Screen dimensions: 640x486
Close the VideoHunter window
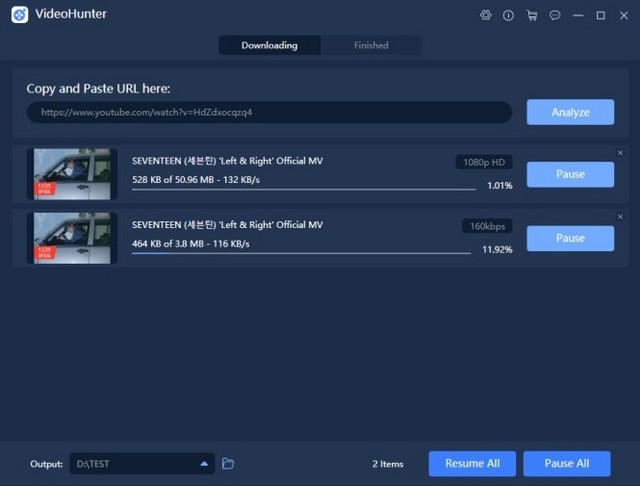click(624, 16)
